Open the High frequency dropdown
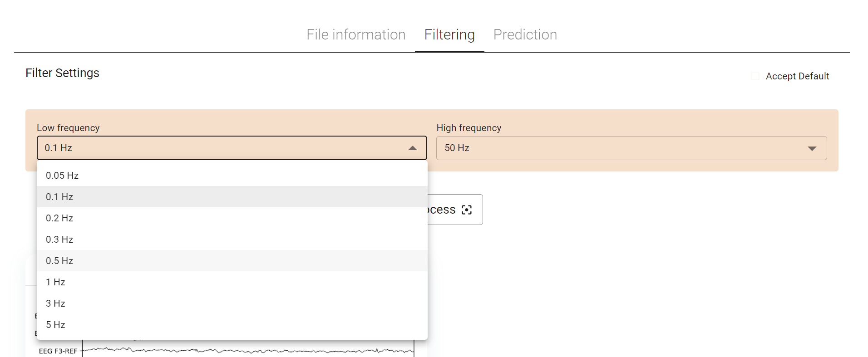The width and height of the screenshot is (868, 357). [x=631, y=148]
